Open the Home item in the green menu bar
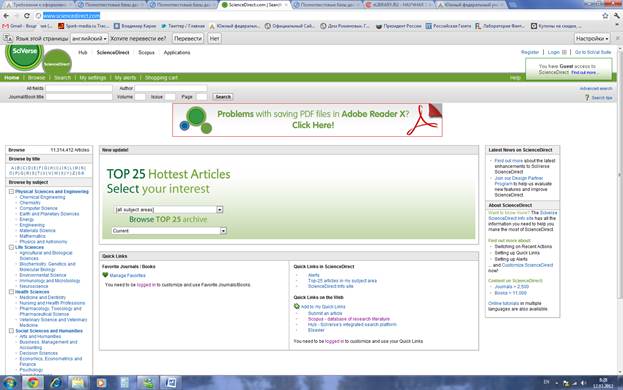 tap(12, 77)
